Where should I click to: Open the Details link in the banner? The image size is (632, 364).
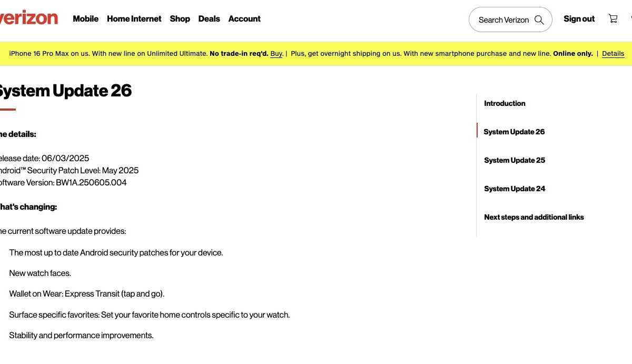point(613,54)
